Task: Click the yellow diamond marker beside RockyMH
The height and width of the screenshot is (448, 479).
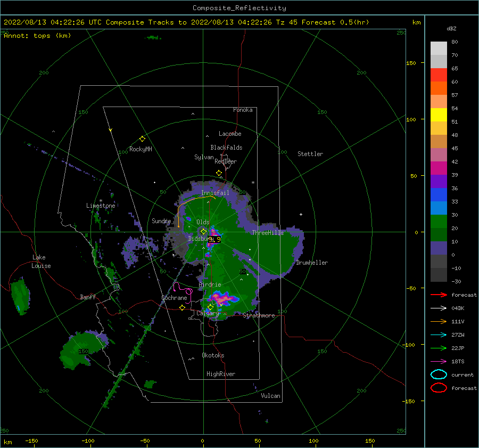Action: (x=142, y=139)
